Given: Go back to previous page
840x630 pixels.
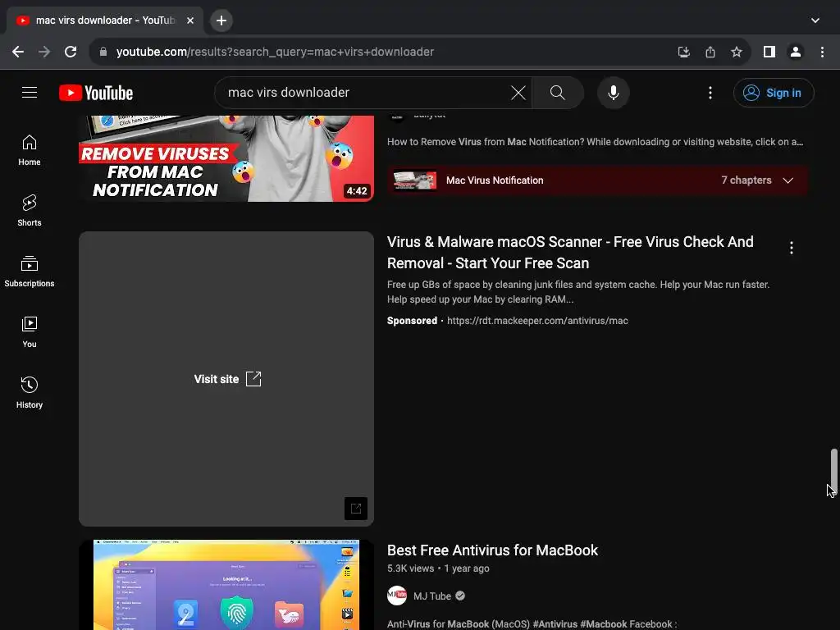Looking at the screenshot, I should tap(18, 52).
